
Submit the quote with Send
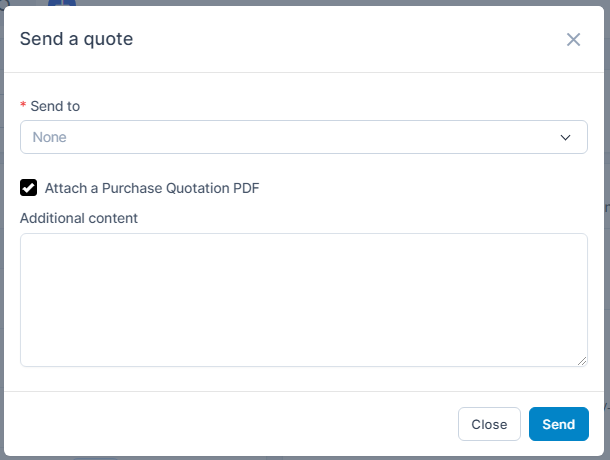pos(558,424)
